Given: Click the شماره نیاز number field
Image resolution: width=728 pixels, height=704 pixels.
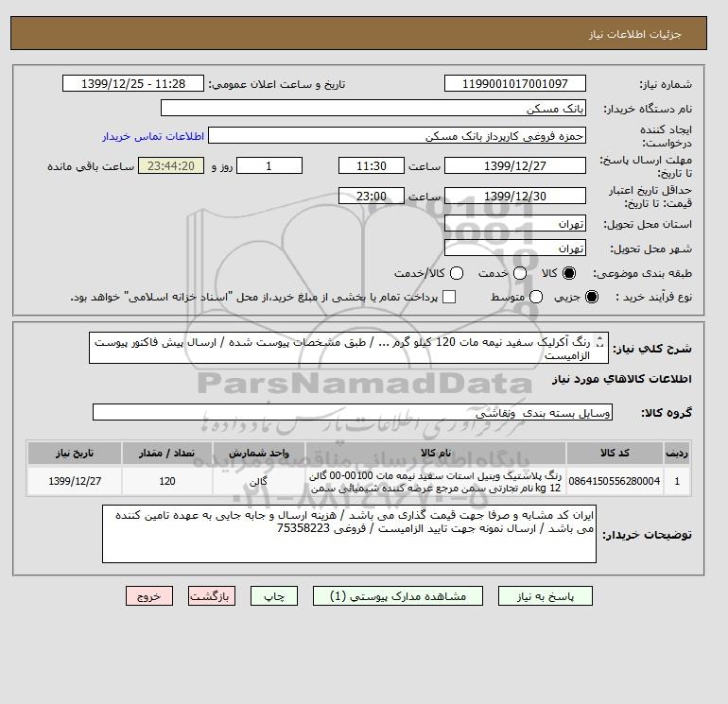Looking at the screenshot, I should point(515,83).
